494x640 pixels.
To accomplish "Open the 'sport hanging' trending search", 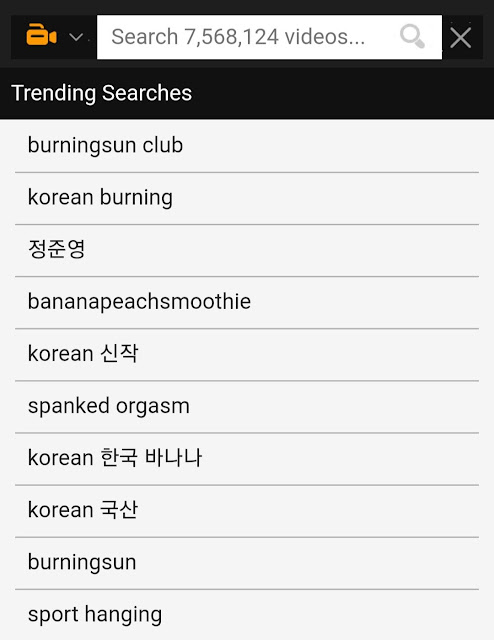I will click(x=247, y=615).
